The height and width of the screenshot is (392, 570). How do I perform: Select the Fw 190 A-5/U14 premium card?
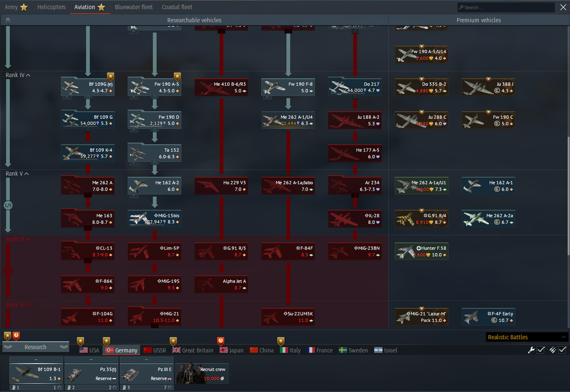click(x=421, y=54)
